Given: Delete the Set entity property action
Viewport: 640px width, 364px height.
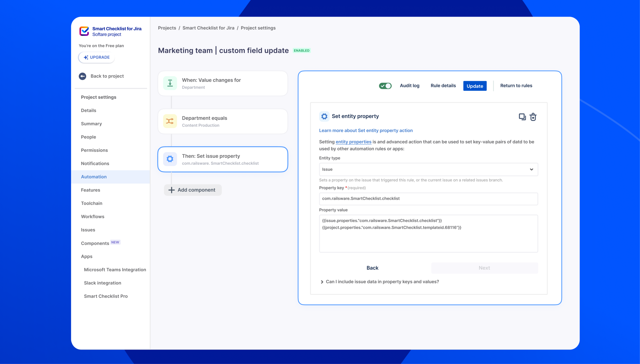Looking at the screenshot, I should pos(533,117).
